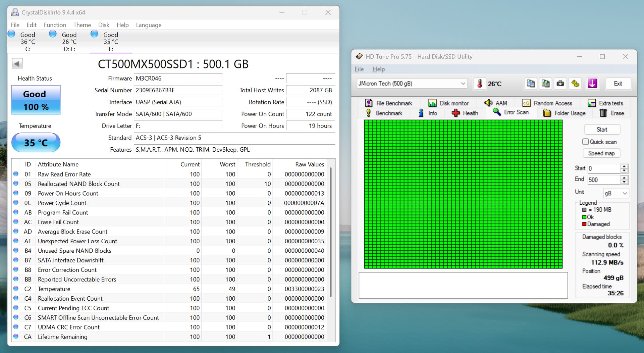Click the Total Host Writes 2087 GB value
644x353 pixels.
(311, 90)
